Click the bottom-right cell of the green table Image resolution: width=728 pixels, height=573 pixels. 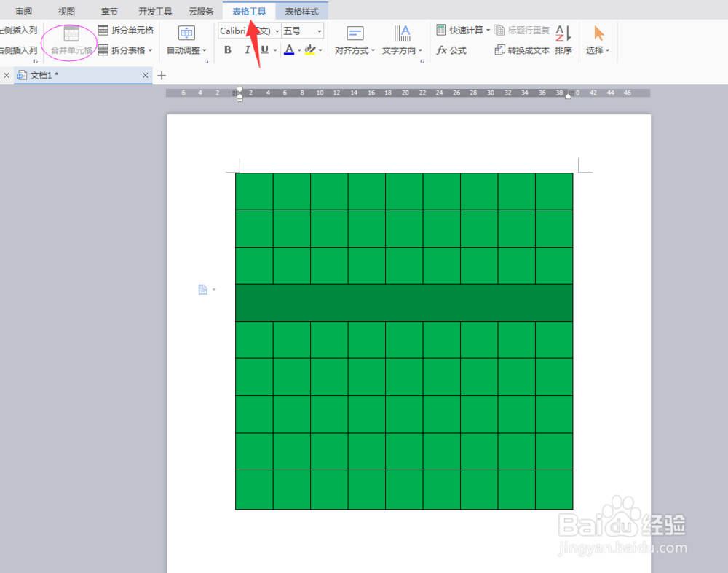click(x=554, y=490)
